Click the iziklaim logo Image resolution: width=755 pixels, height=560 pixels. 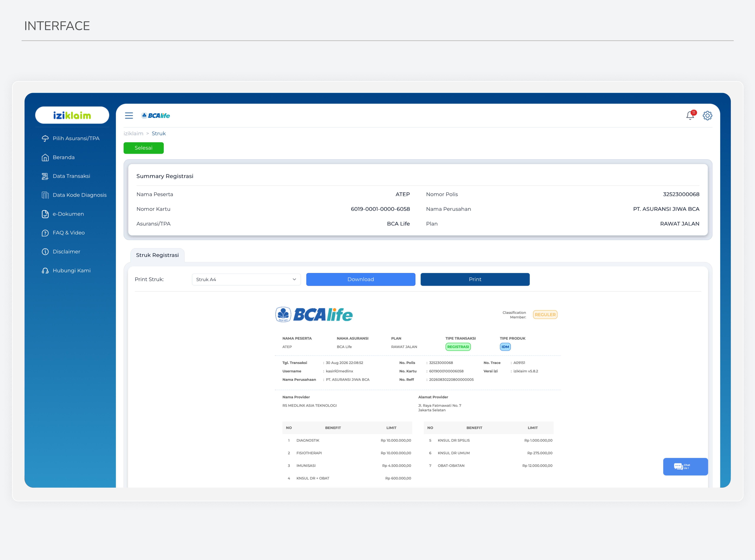pyautogui.click(x=72, y=115)
